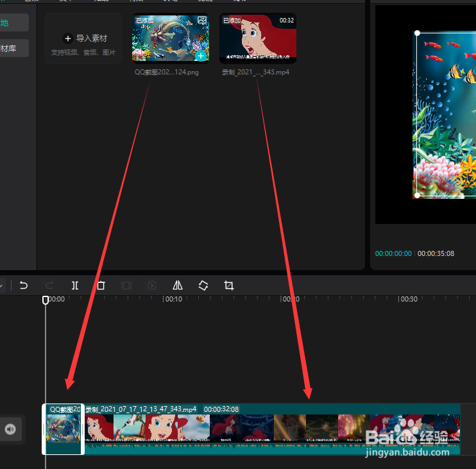476x469 pixels.
Task: Click the playhead handle at 00:00
Action: [x=46, y=300]
